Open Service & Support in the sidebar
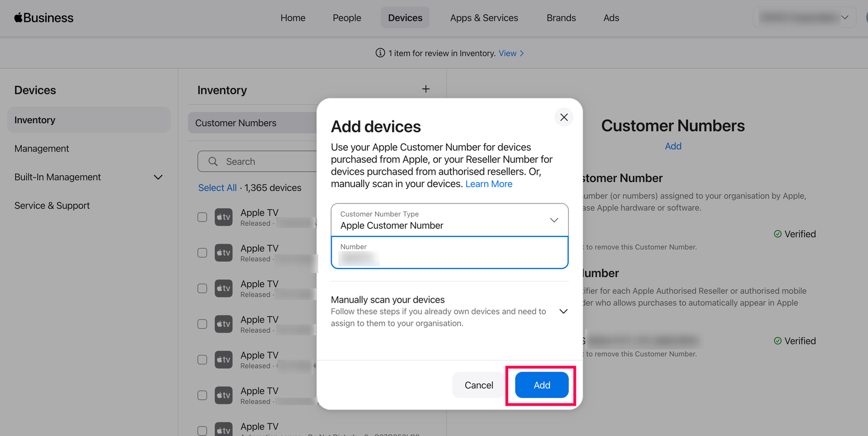 point(52,206)
